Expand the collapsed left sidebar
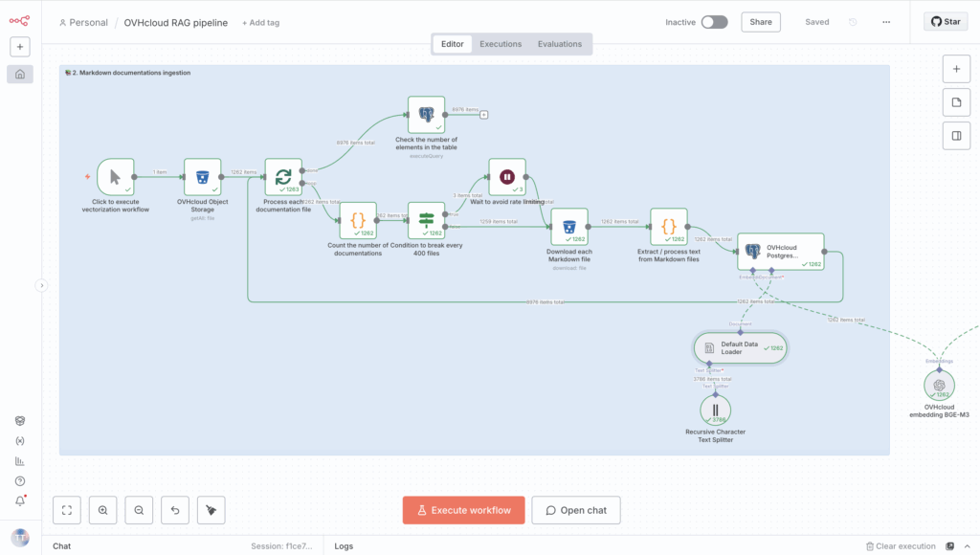 click(x=41, y=285)
